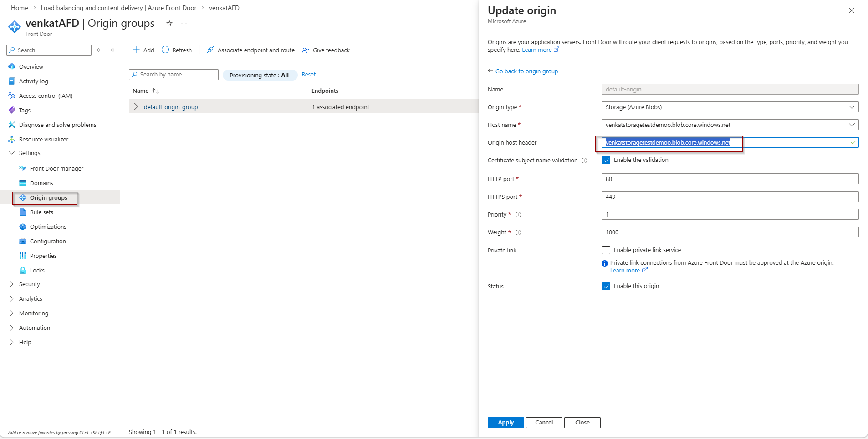This screenshot has height=439, width=868.
Task: Show info tooltip for Weight
Action: point(518,232)
